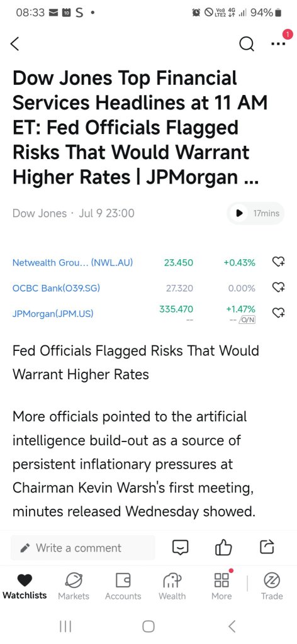Screen dimensions: 297x644
Task: Share the article using share icon
Action: click(267, 547)
